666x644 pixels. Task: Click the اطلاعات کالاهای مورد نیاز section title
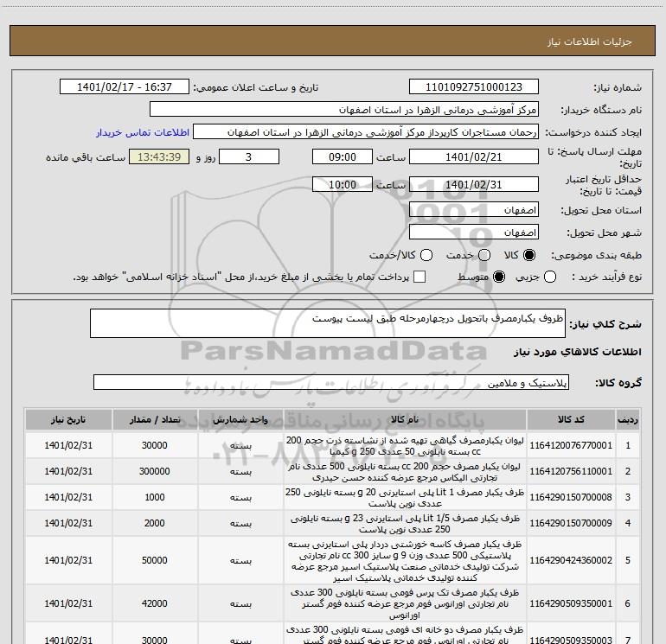coord(577,352)
